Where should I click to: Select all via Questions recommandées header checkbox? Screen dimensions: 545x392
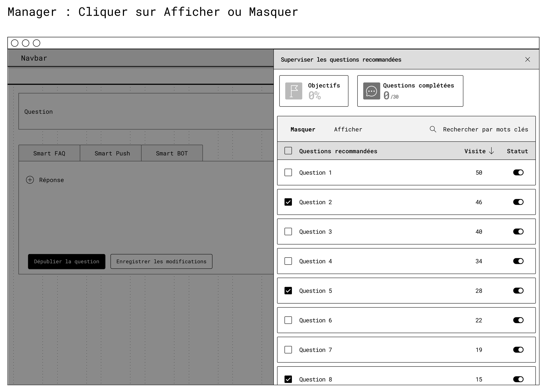pos(288,151)
